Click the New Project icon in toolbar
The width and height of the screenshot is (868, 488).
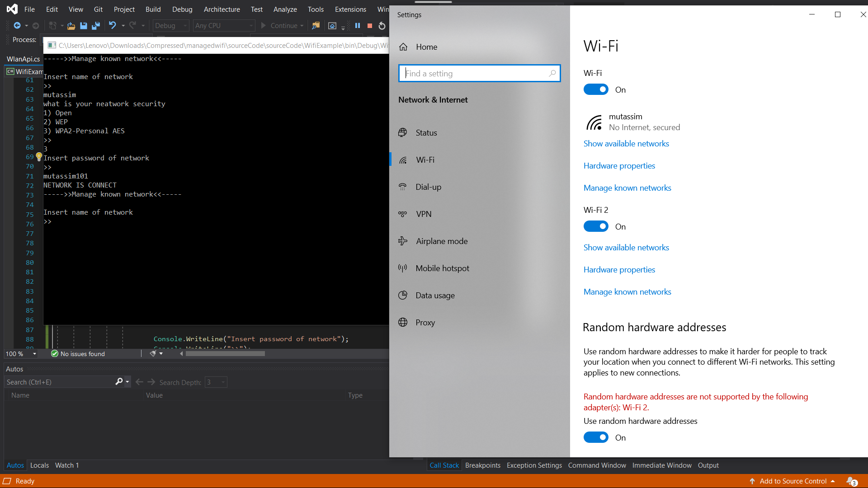click(x=53, y=26)
